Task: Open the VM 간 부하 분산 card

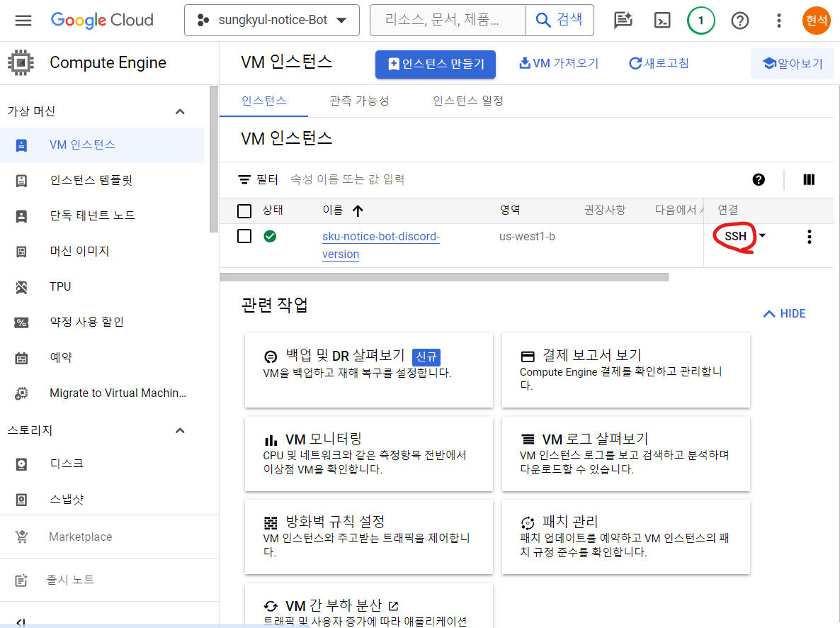Action: 368,606
